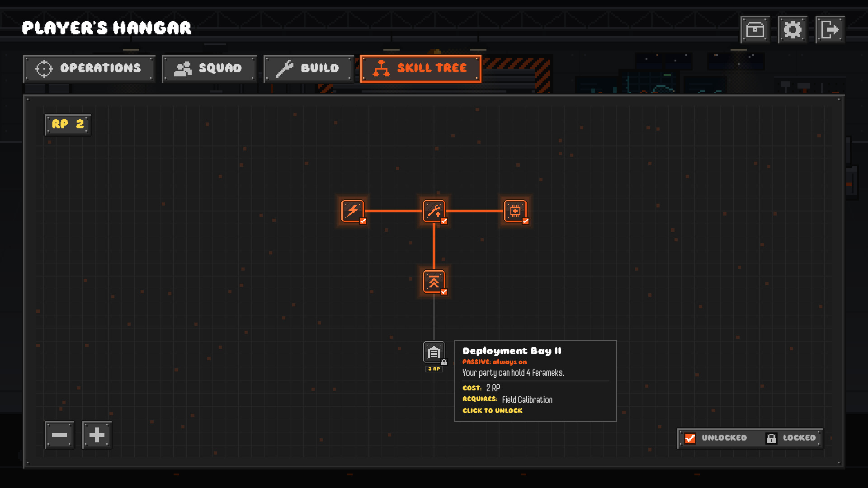Click the Deployment Bay II tooltip title
Screen dimensions: 868x488
[512, 351]
